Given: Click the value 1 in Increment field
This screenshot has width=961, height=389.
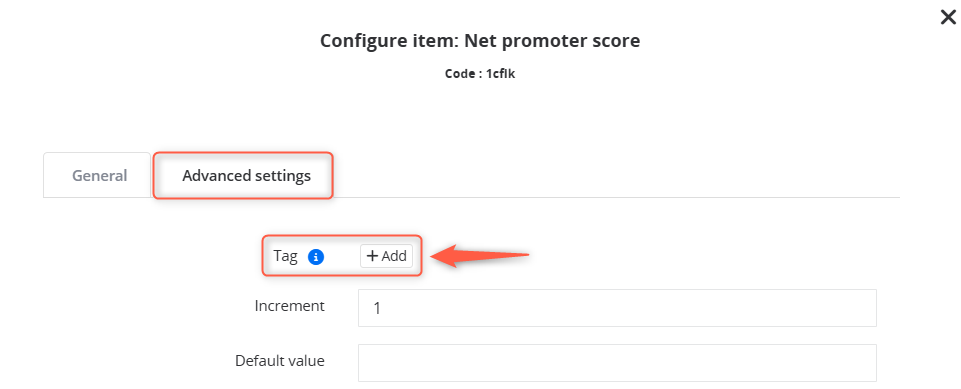Looking at the screenshot, I should pyautogui.click(x=377, y=308).
